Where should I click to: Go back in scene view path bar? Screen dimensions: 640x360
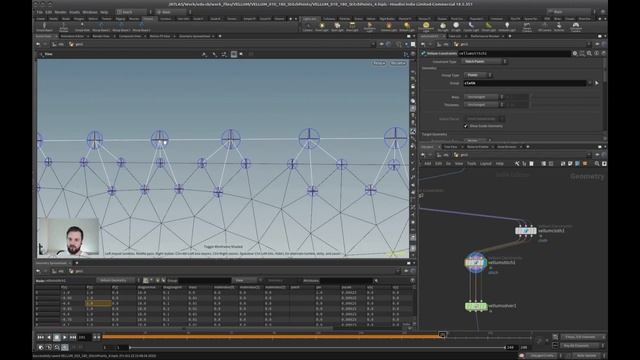[38, 44]
